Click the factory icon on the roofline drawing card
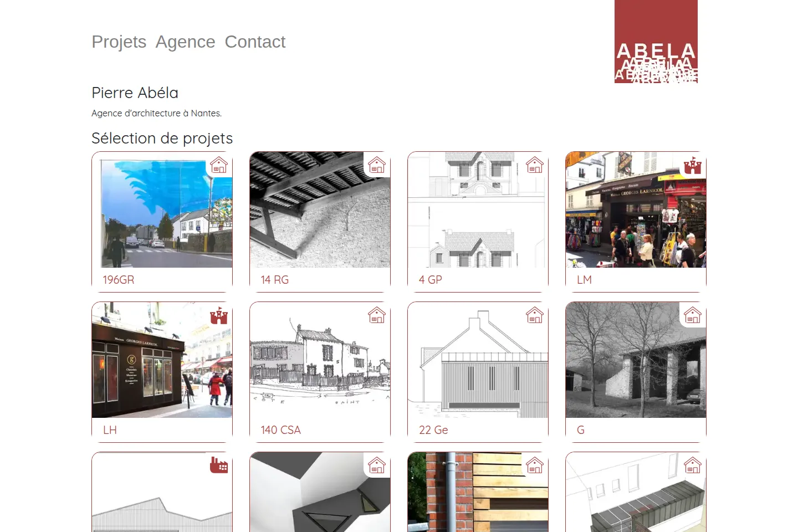 pos(219,465)
